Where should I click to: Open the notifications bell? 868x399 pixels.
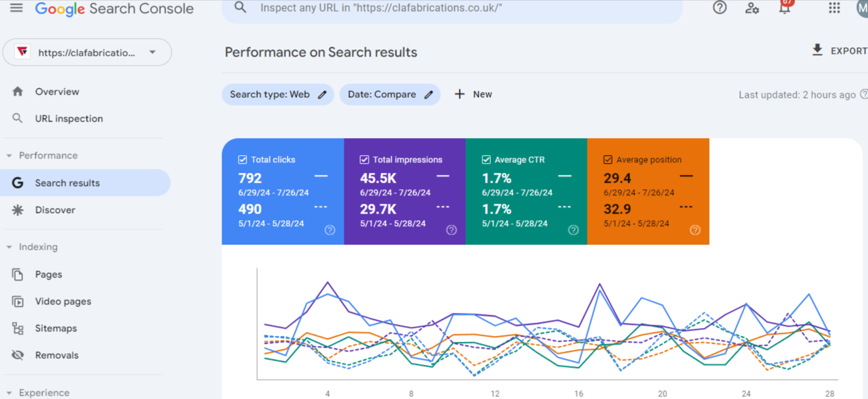(x=785, y=9)
